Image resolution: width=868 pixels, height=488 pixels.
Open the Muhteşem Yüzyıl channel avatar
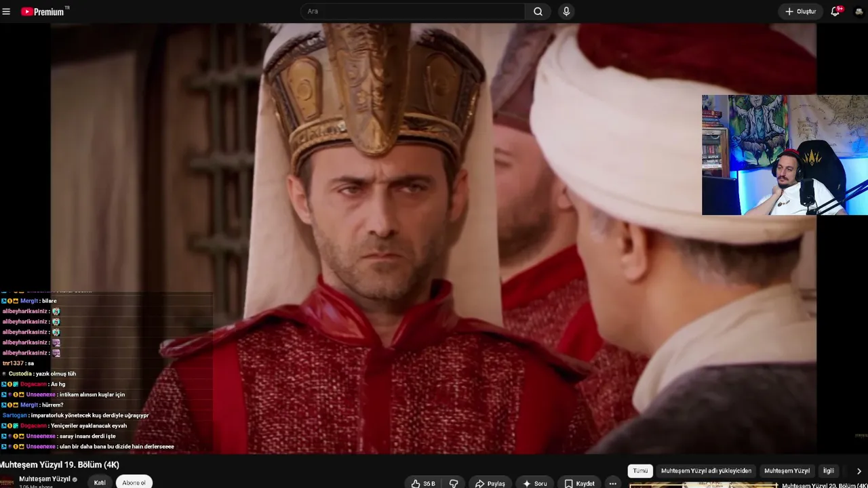pos(7,482)
